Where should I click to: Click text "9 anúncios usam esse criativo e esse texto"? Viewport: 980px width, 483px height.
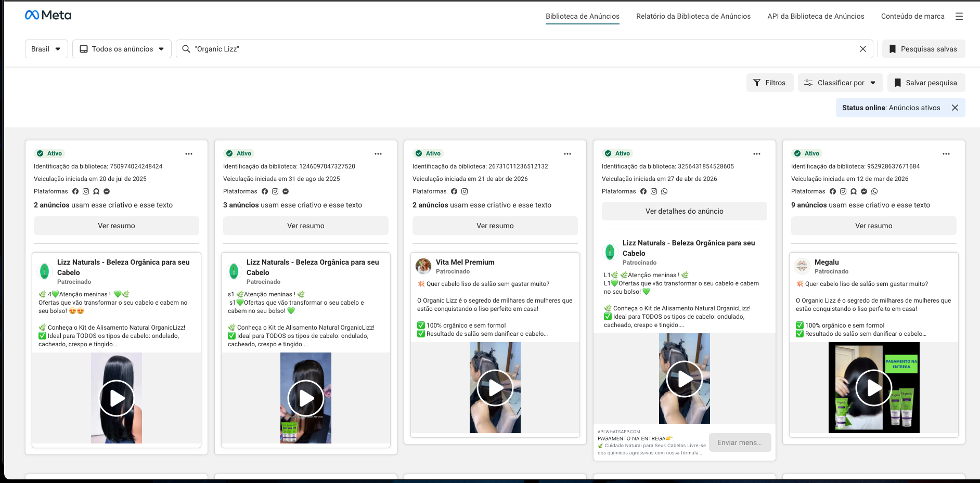click(860, 205)
